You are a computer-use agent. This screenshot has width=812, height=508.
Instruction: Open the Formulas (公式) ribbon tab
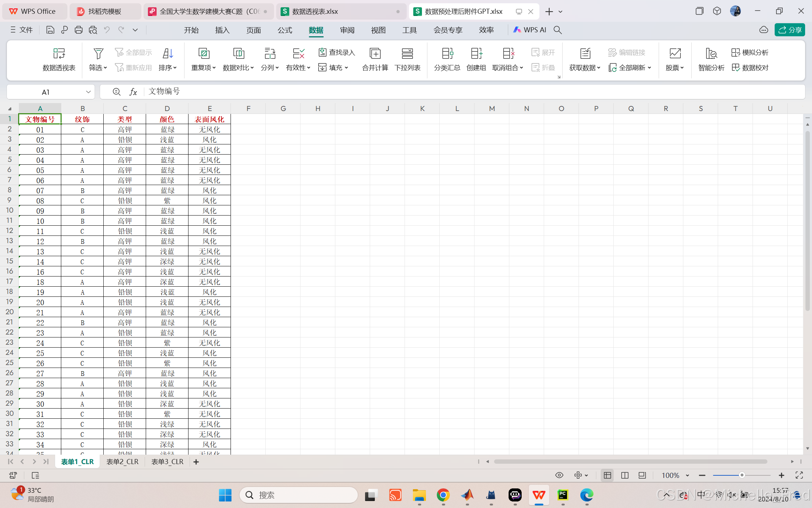[x=285, y=30]
